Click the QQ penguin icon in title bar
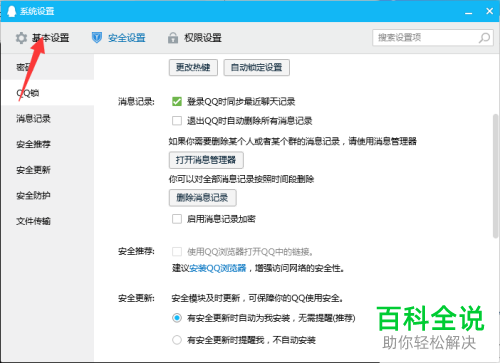The image size is (500, 363). [11, 11]
